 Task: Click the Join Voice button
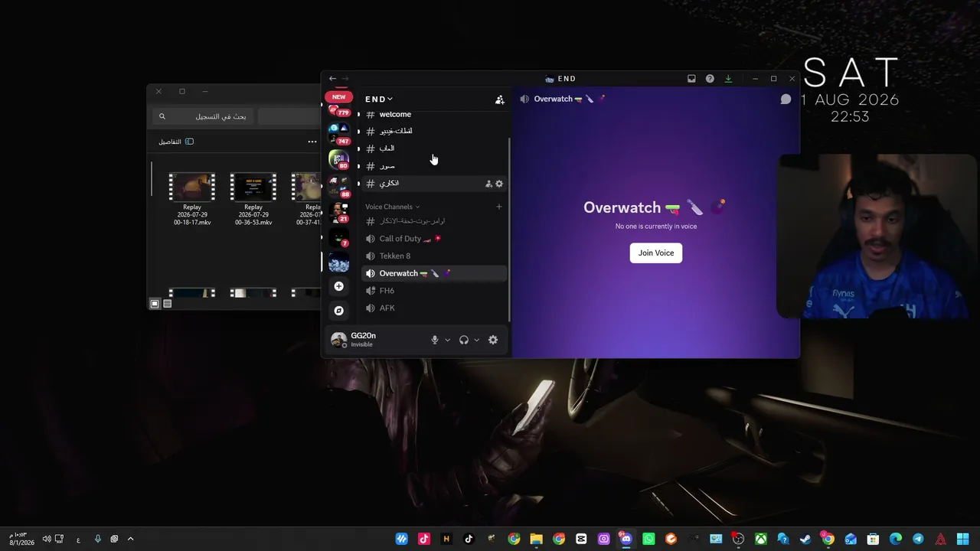656,253
